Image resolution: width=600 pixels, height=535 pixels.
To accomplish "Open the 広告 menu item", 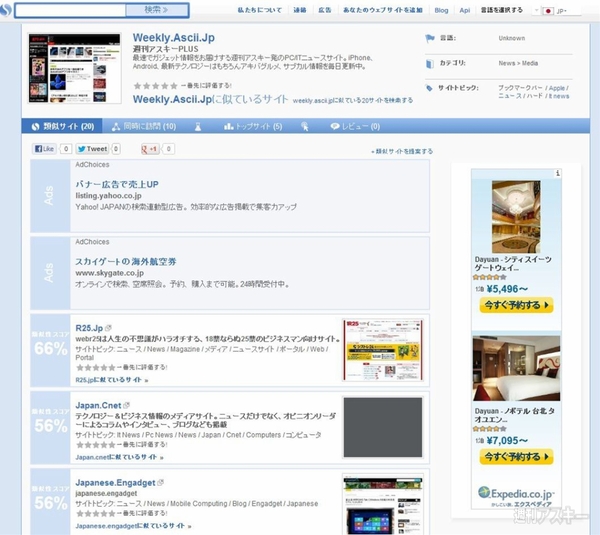I will point(324,10).
